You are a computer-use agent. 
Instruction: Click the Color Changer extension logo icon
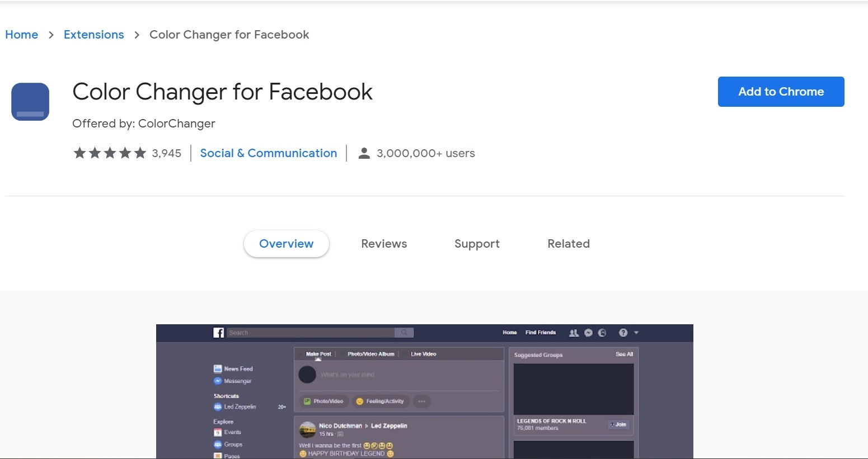30,102
